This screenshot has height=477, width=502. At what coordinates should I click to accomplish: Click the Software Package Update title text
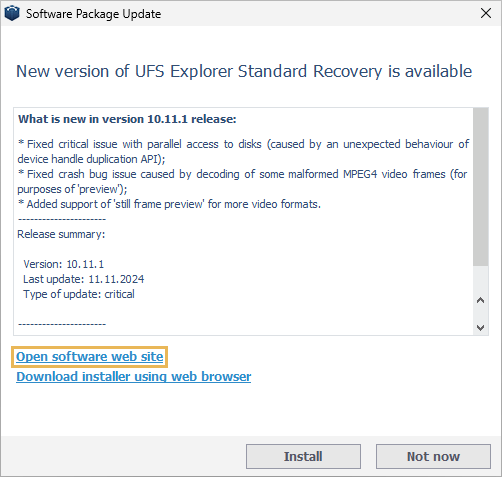click(94, 14)
